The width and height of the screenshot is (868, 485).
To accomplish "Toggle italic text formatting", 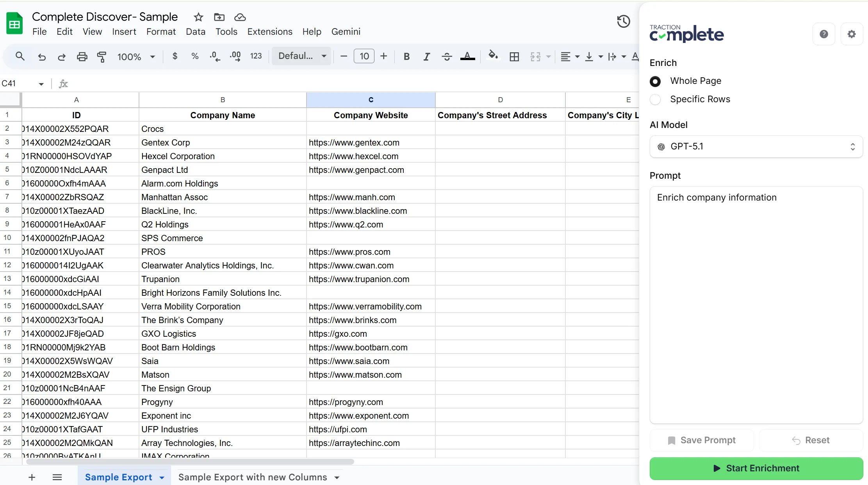I will (x=426, y=57).
